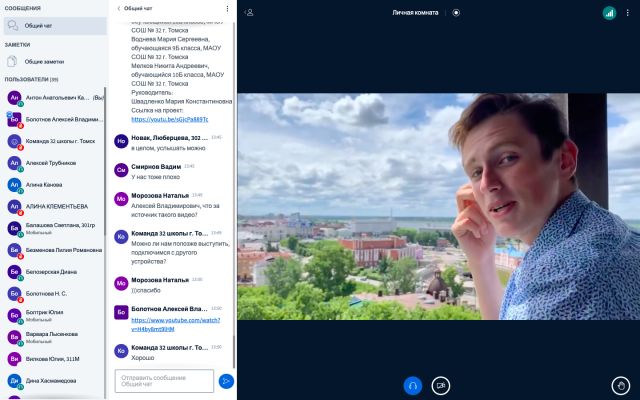
Task: Click the message input field Отправить сообщение
Action: 164,381
